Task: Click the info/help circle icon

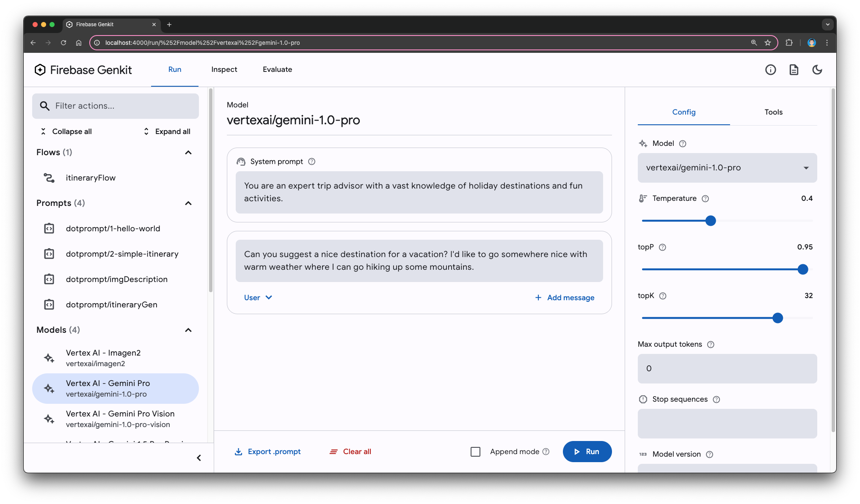Action: coord(771,70)
